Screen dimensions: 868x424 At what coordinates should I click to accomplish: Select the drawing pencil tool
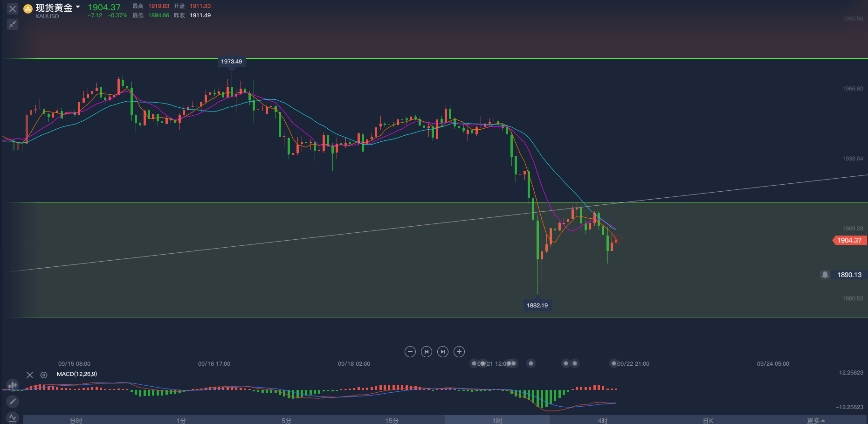[x=13, y=401]
